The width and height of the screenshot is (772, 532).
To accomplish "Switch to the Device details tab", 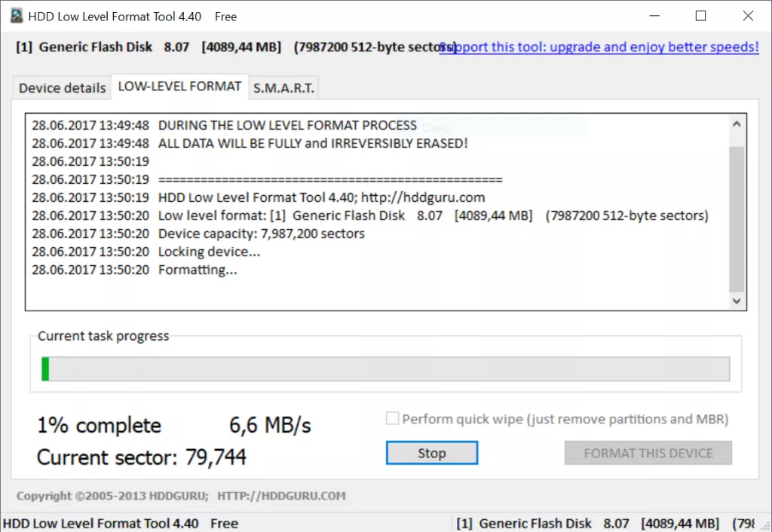I will [62, 87].
